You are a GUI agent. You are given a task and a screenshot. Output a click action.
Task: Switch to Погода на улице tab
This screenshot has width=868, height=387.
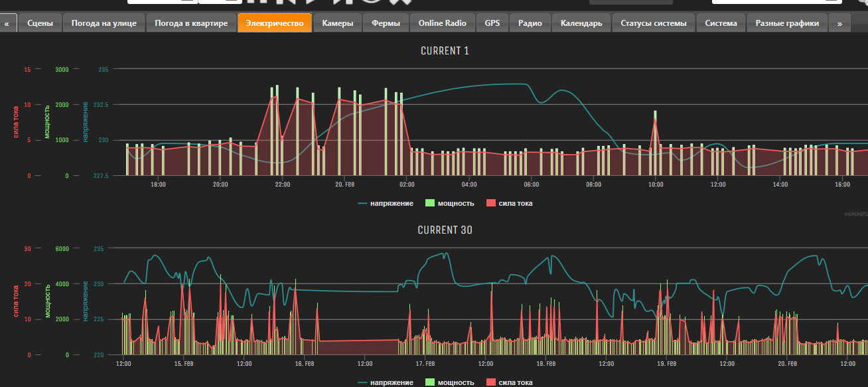coord(104,23)
